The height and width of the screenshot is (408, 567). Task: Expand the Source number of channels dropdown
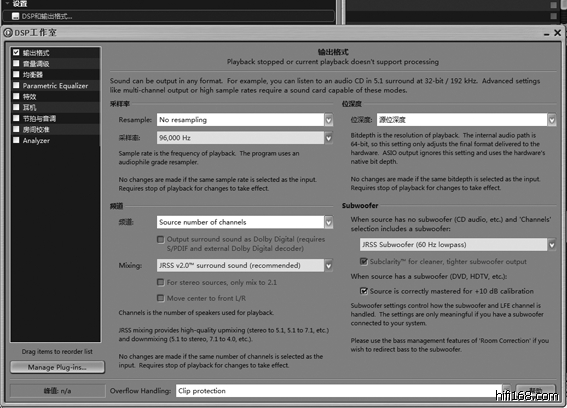245,222
